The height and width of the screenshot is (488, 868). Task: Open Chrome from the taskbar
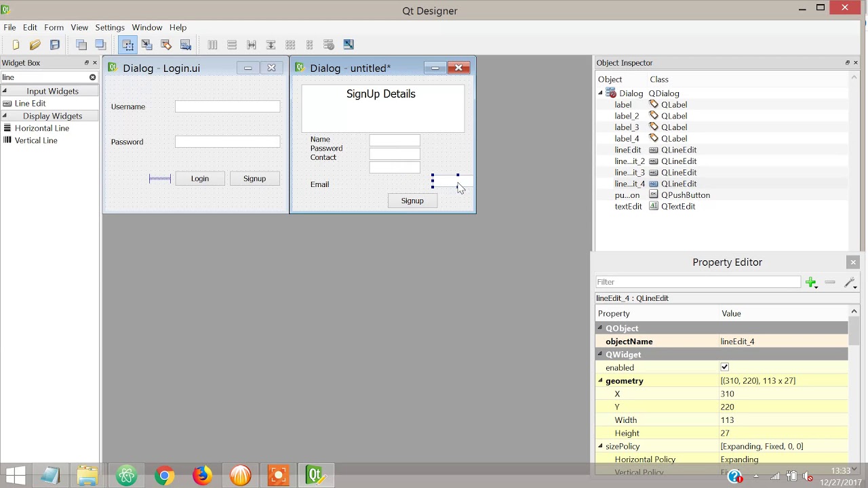coord(164,476)
